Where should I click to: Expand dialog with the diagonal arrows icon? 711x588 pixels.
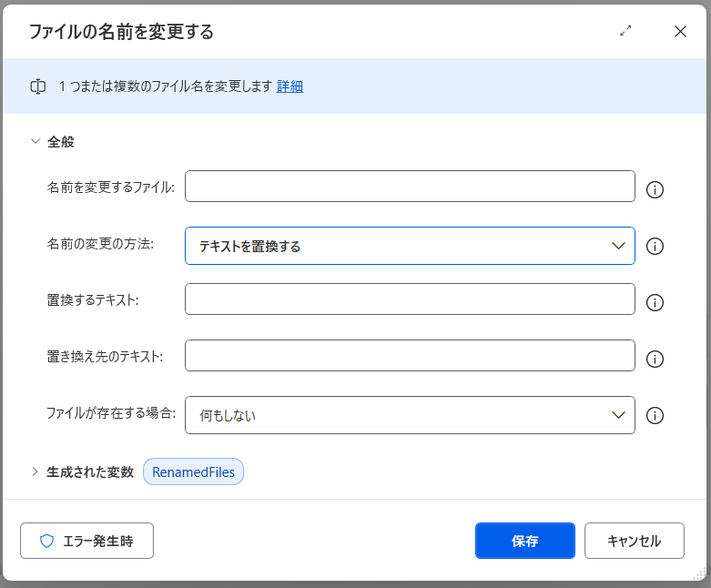pos(625,31)
